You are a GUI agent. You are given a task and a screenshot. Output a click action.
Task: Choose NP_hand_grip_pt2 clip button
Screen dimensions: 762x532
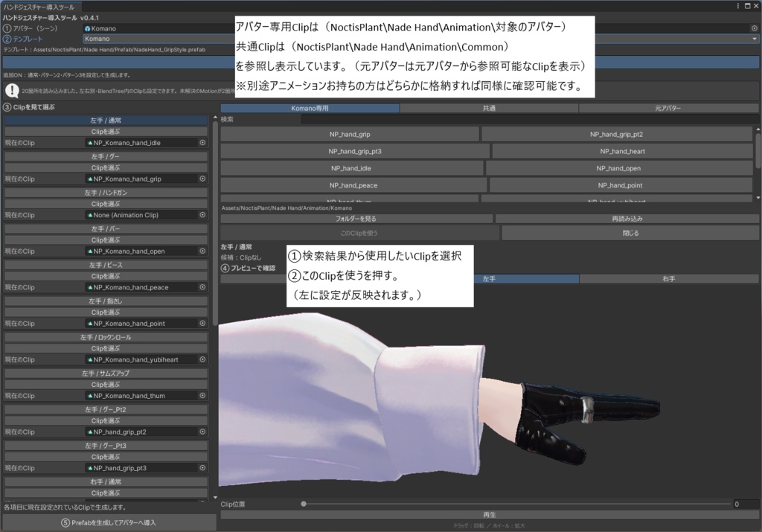coord(617,134)
